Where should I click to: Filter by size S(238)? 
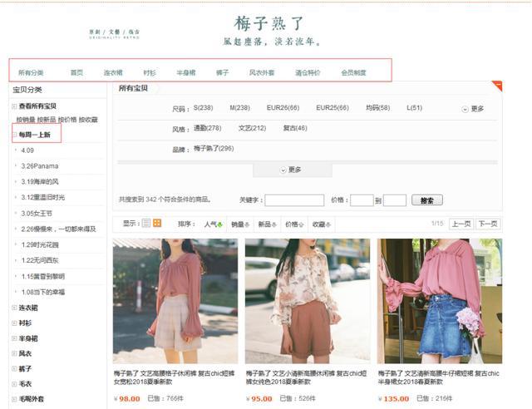click(203, 108)
